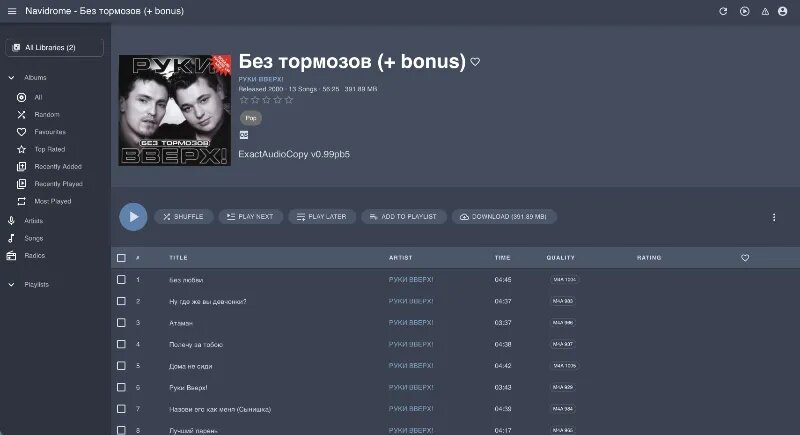Viewport: 800px width, 435px height.
Task: Expand the Playlists section chevron
Action: (x=11, y=285)
